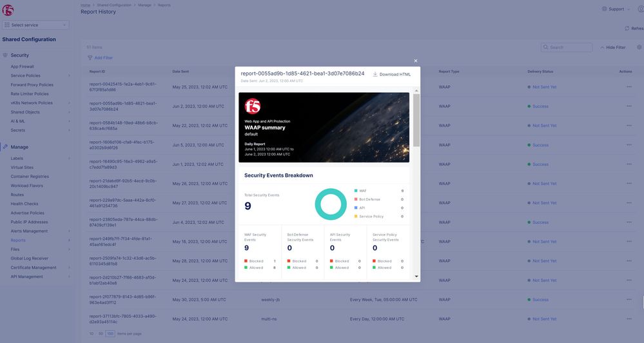Go to Forward Proxy Policies
This screenshot has height=343, width=644.
pyautogui.click(x=32, y=84)
